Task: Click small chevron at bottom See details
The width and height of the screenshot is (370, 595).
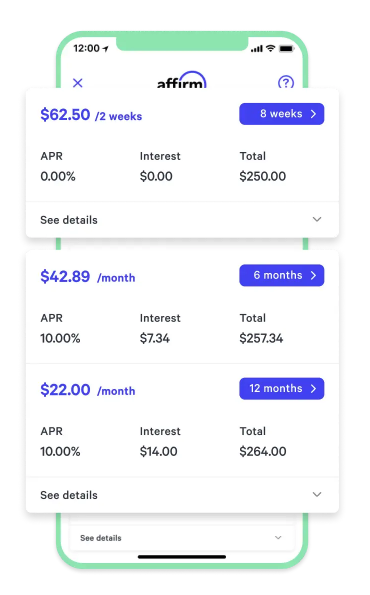Action: [278, 537]
